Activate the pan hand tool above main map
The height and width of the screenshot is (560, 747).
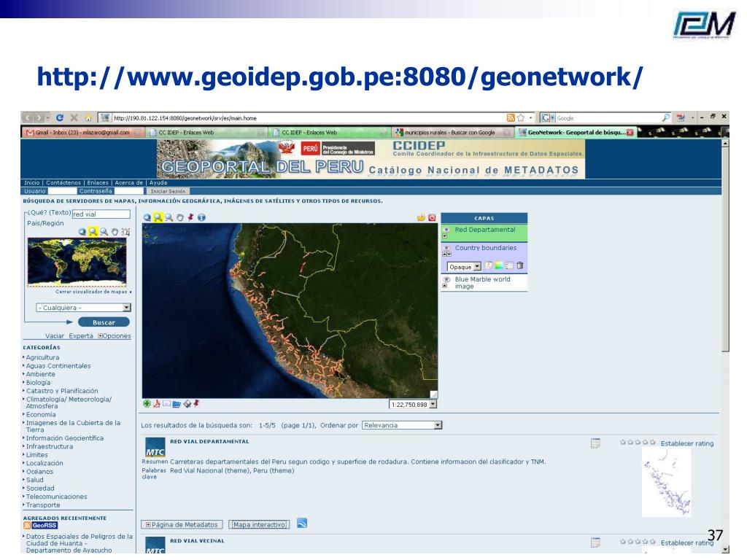[180, 217]
